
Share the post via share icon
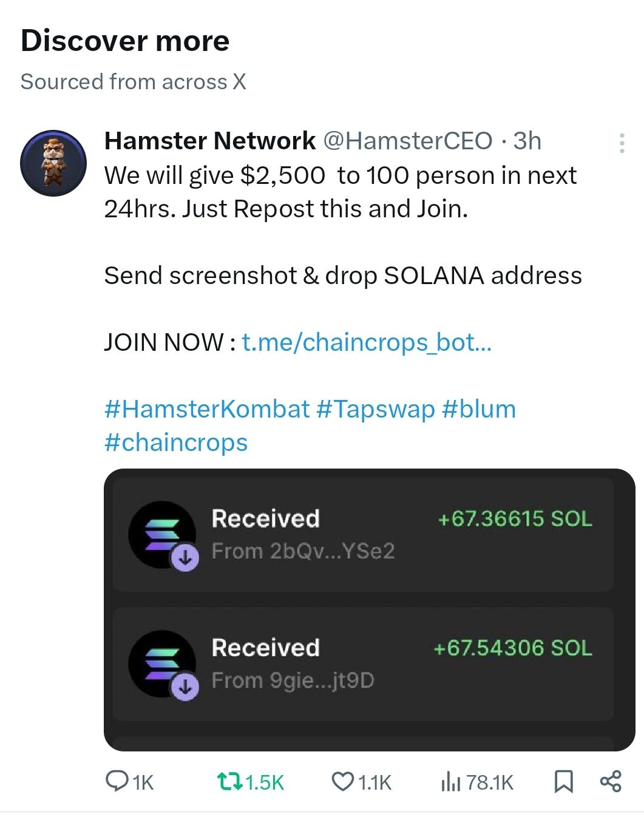click(x=611, y=781)
